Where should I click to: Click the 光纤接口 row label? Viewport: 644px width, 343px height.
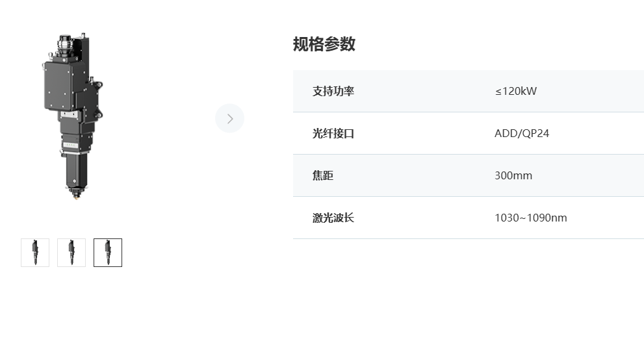pos(333,133)
